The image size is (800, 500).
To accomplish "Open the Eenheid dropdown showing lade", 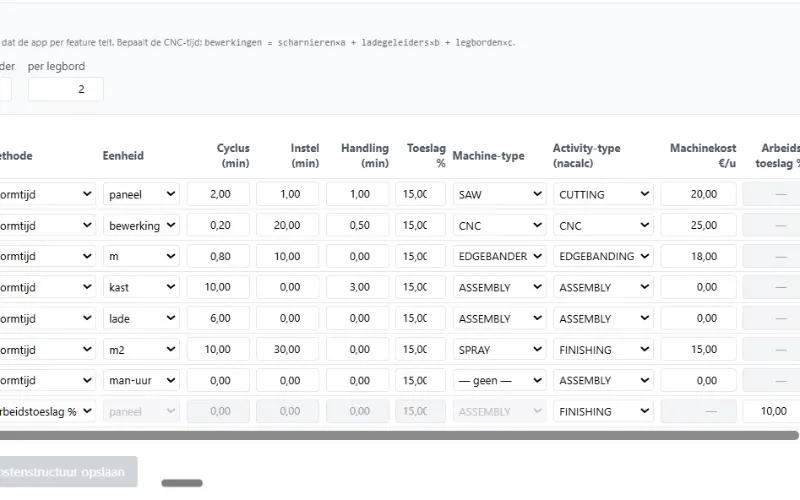I will point(141,318).
